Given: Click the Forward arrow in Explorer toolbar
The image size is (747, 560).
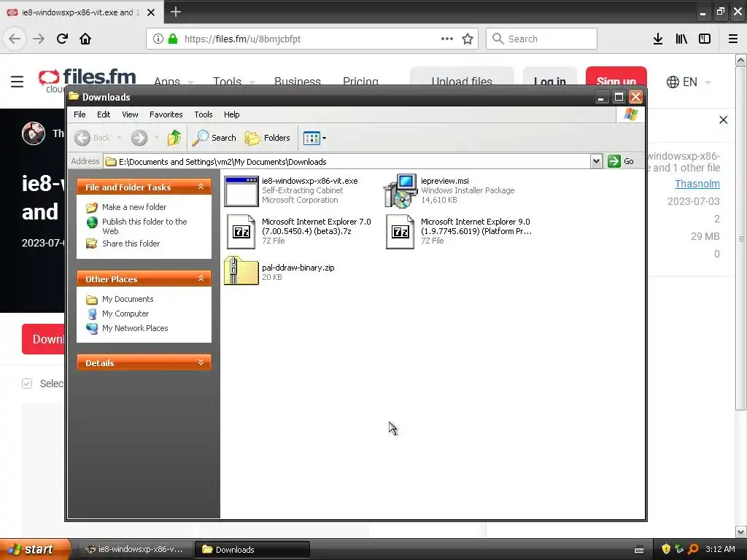Looking at the screenshot, I should [x=139, y=138].
